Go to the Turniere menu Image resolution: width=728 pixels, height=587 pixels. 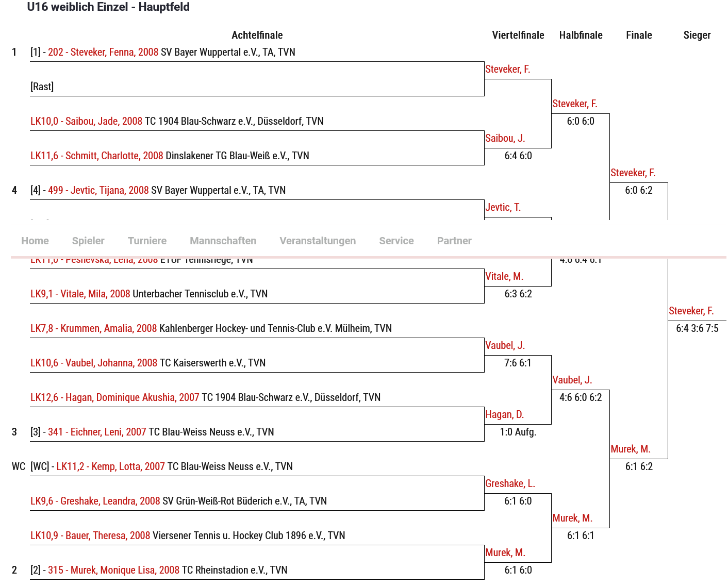pyautogui.click(x=147, y=241)
